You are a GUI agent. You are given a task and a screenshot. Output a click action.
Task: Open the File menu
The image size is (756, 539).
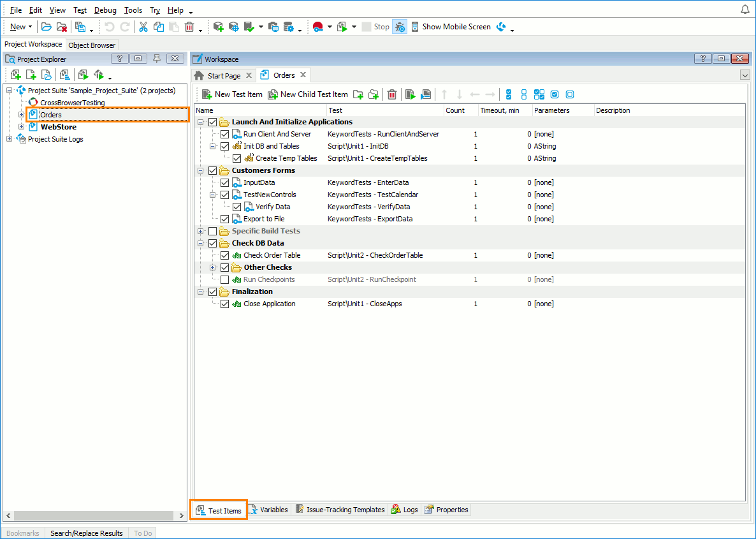click(x=16, y=10)
